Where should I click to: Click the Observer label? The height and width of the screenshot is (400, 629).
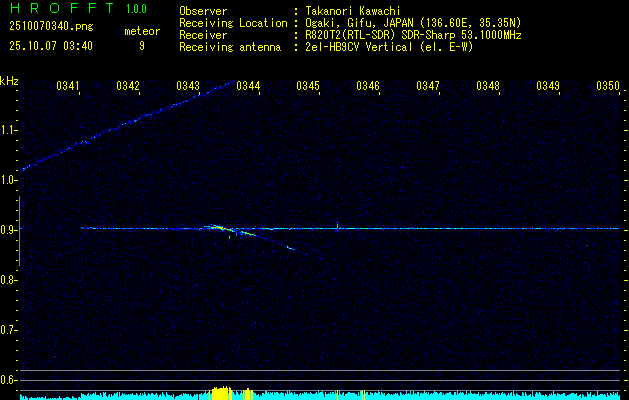click(203, 11)
